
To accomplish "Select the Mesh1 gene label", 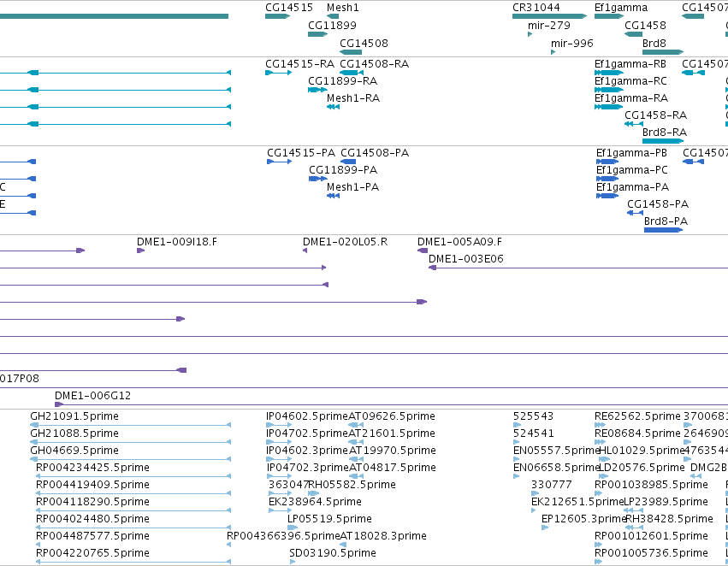I will click(343, 8).
